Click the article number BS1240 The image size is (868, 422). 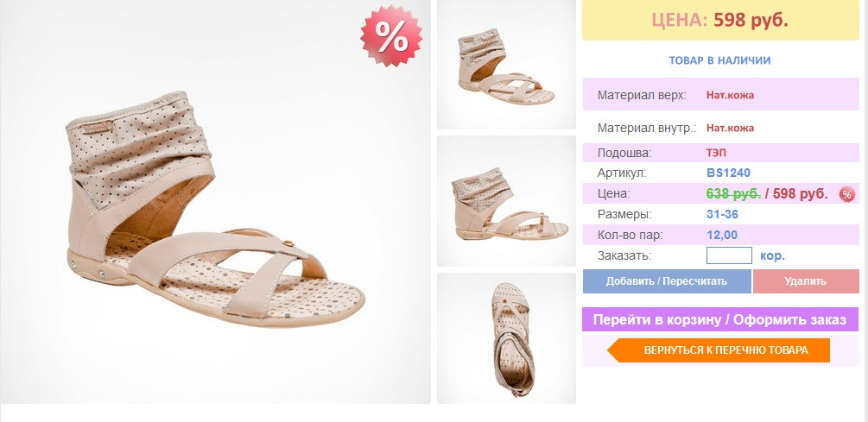tap(728, 173)
